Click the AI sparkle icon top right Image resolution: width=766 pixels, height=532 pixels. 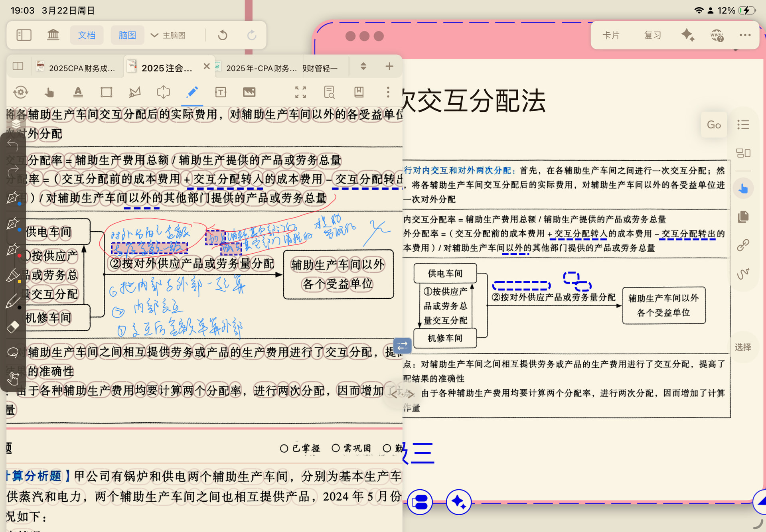687,35
